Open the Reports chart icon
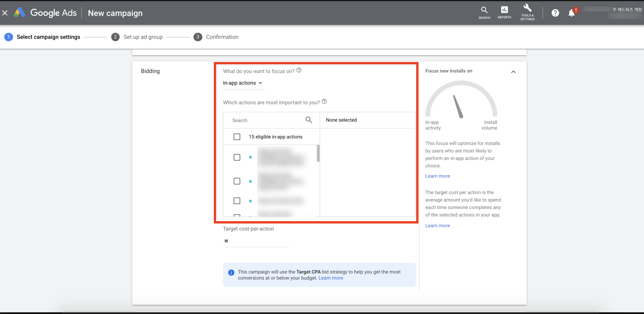Viewport: 644px width, 314px height. (x=504, y=10)
